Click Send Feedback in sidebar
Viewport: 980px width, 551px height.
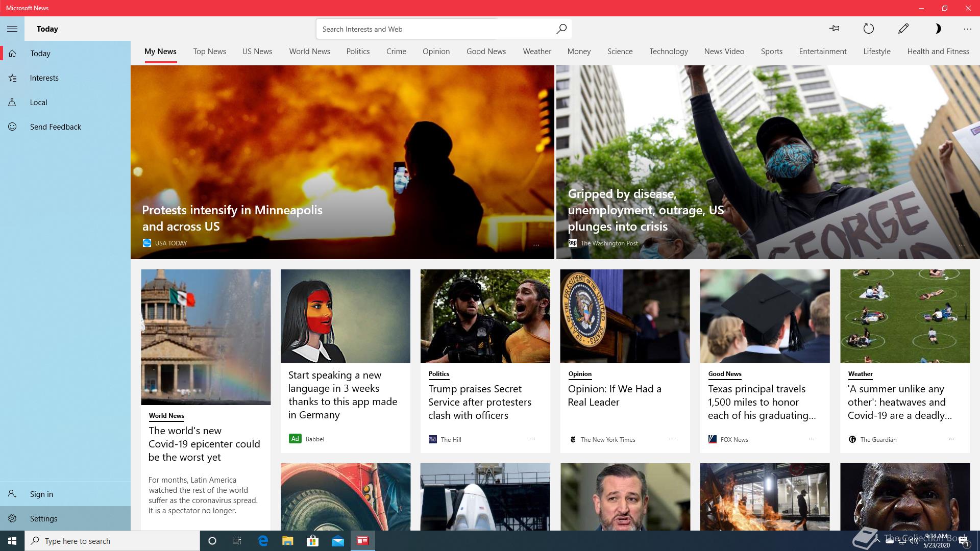pyautogui.click(x=56, y=127)
